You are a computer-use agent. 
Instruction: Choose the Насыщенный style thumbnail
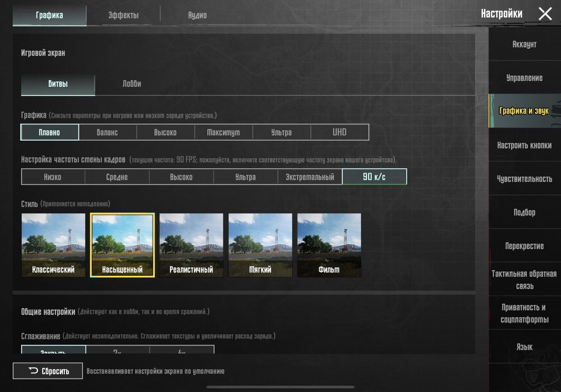[122, 245]
